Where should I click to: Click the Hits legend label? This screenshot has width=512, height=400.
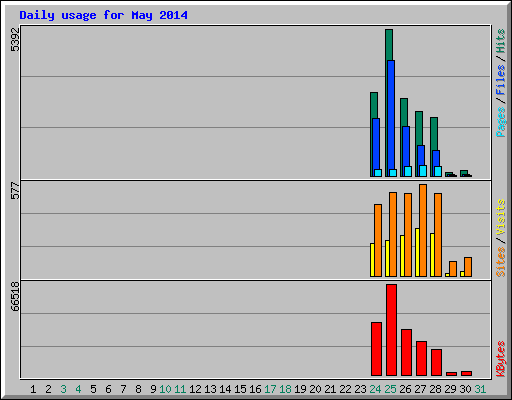(501, 41)
